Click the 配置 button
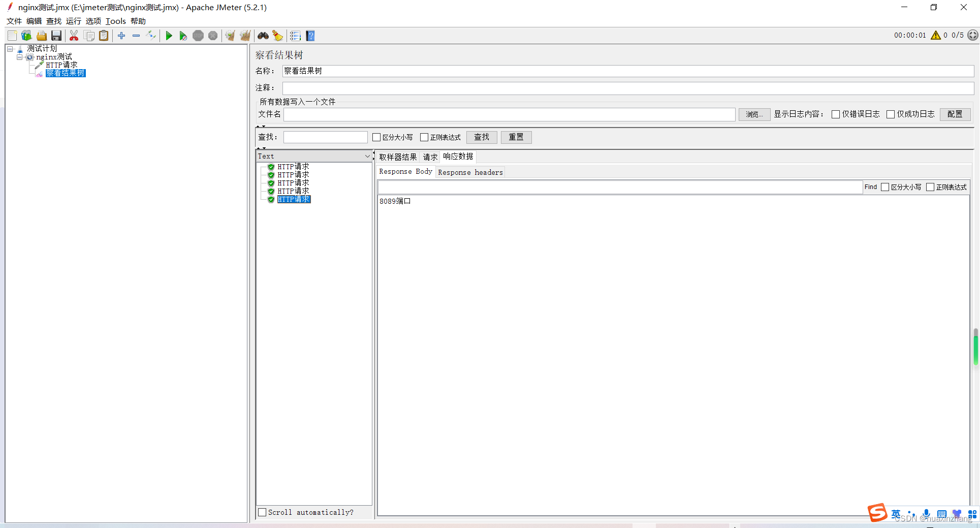This screenshot has height=528, width=980. (955, 114)
